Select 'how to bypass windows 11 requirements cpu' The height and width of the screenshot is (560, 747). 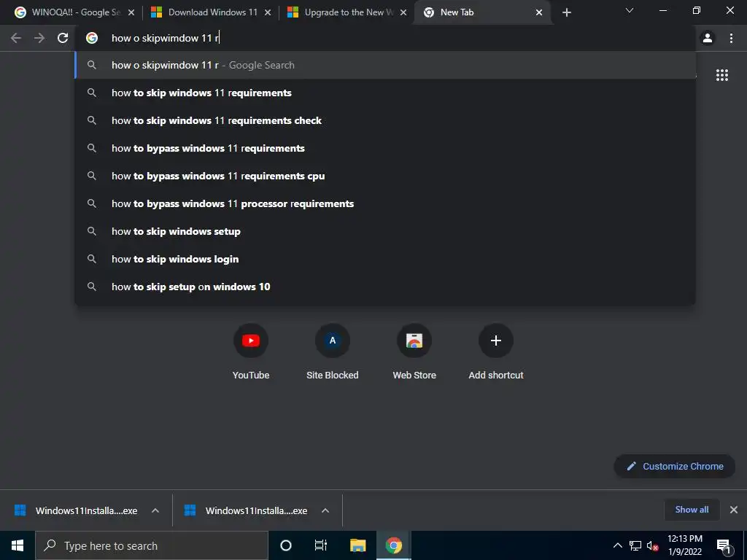click(385, 176)
